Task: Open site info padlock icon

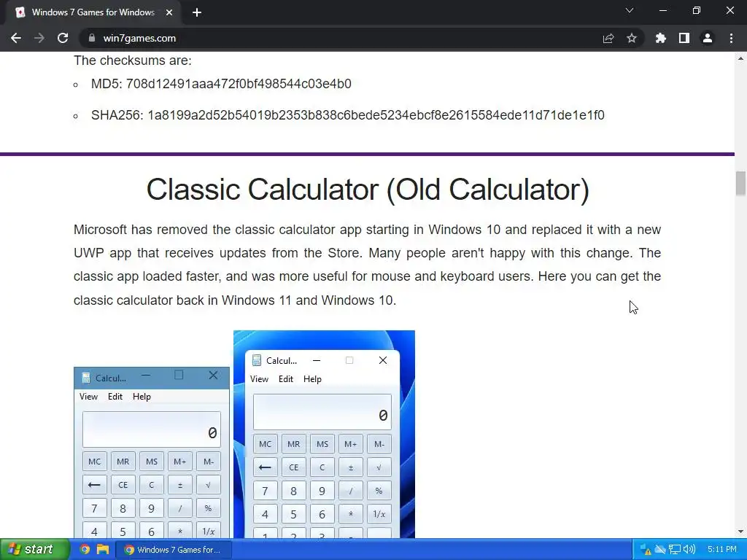Action: coord(91,38)
